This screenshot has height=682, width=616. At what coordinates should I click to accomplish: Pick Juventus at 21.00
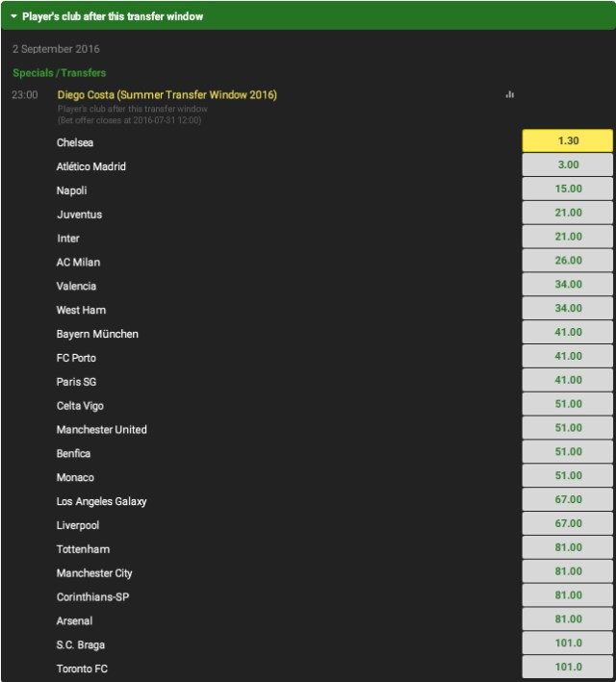[568, 213]
